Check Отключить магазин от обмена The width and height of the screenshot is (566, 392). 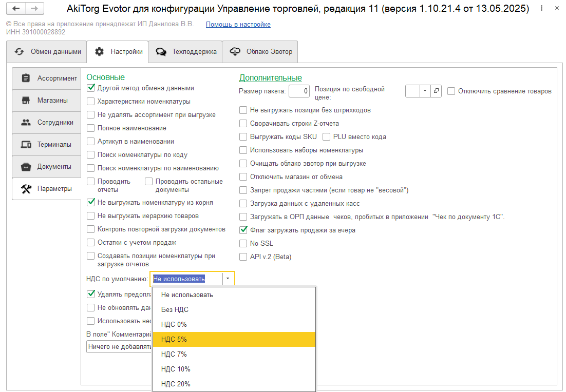coord(243,177)
